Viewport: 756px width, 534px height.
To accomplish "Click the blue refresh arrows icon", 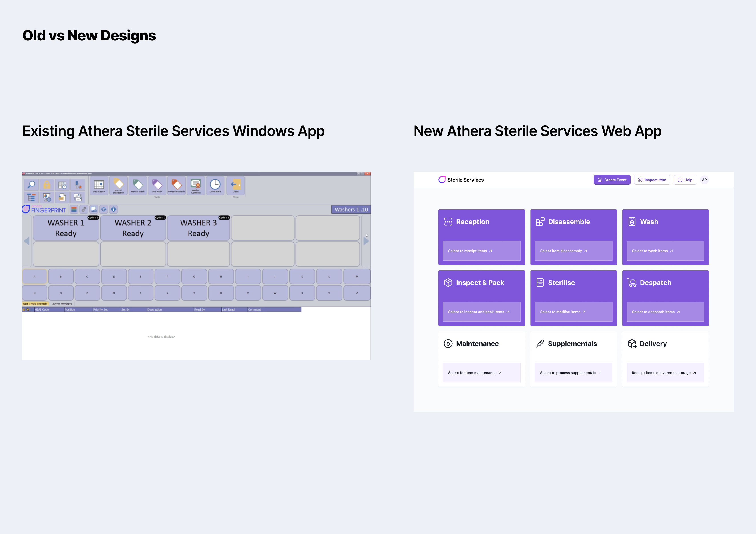I will [x=104, y=210].
